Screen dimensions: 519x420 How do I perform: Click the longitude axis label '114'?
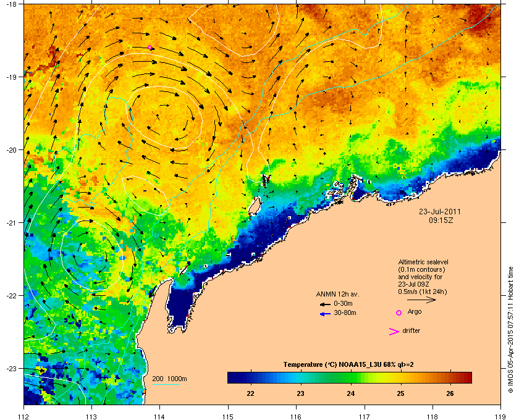(160, 416)
